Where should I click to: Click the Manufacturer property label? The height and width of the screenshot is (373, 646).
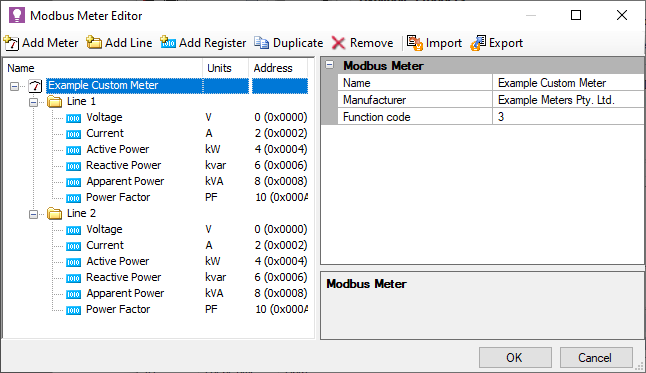click(374, 100)
